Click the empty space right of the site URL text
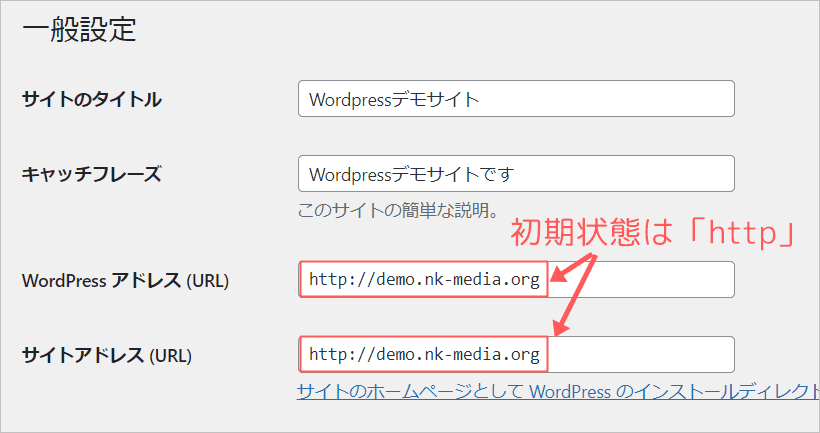The height and width of the screenshot is (433, 820). [x=640, y=354]
